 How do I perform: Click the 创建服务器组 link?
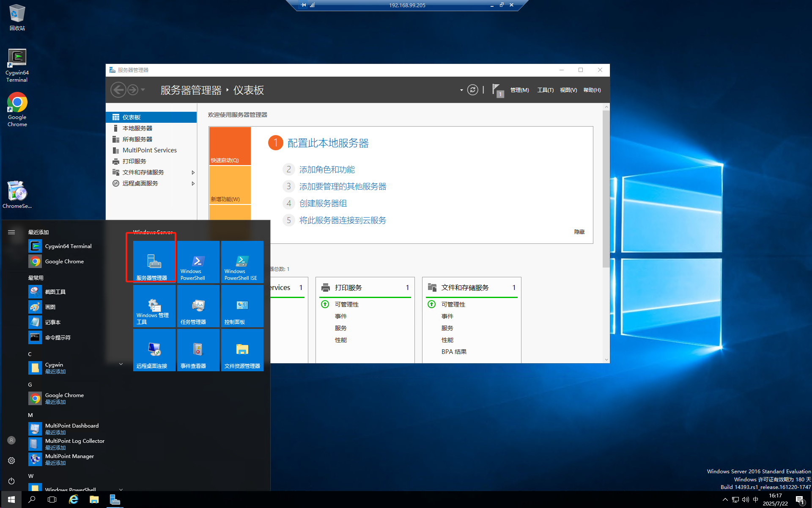coord(323,203)
